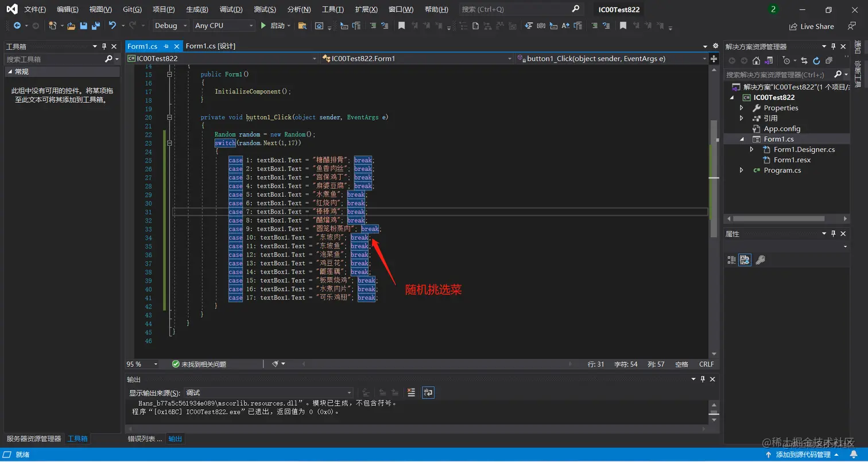Viewport: 868px width, 462px height.
Task: Click Refresh icon in Solution Explorer toolbar
Action: [x=816, y=61]
